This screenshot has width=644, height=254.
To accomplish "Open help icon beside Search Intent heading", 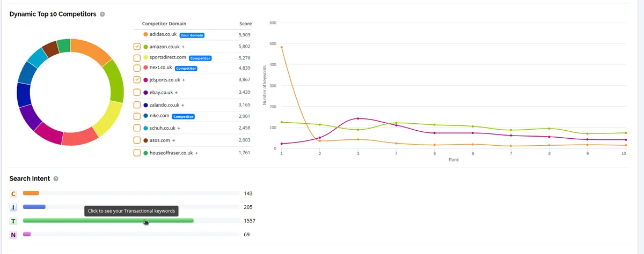I will (56, 179).
